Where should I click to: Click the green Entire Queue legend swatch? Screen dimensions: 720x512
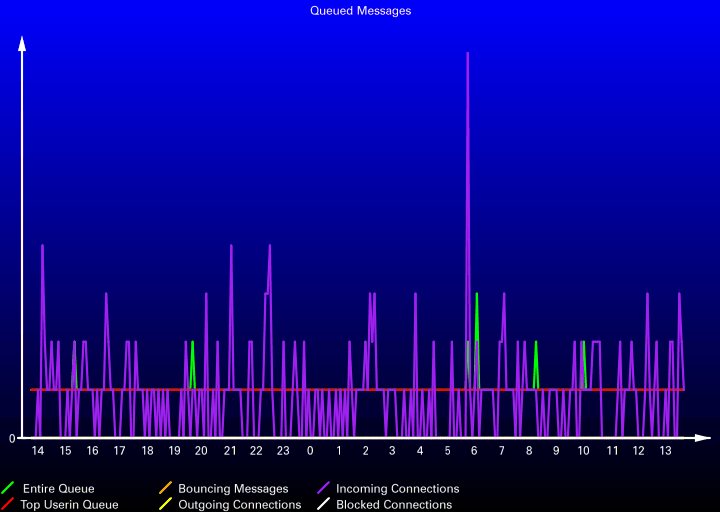click(7, 488)
